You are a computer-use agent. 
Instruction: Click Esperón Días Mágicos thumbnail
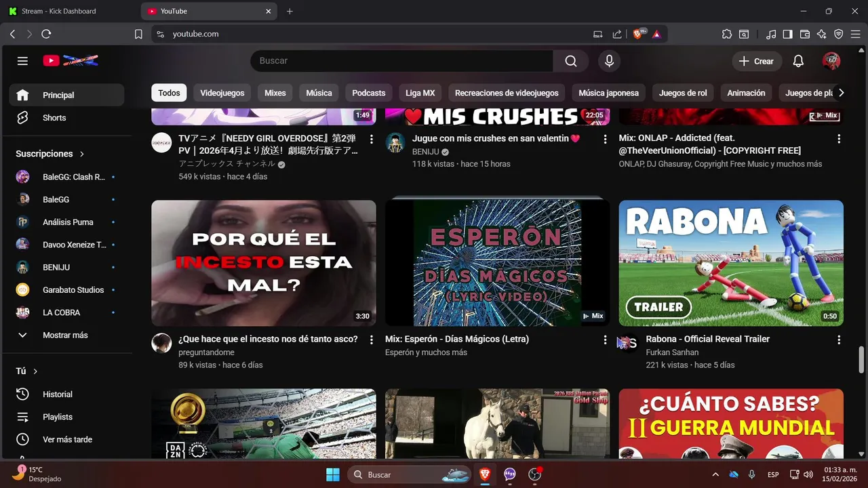point(497,263)
